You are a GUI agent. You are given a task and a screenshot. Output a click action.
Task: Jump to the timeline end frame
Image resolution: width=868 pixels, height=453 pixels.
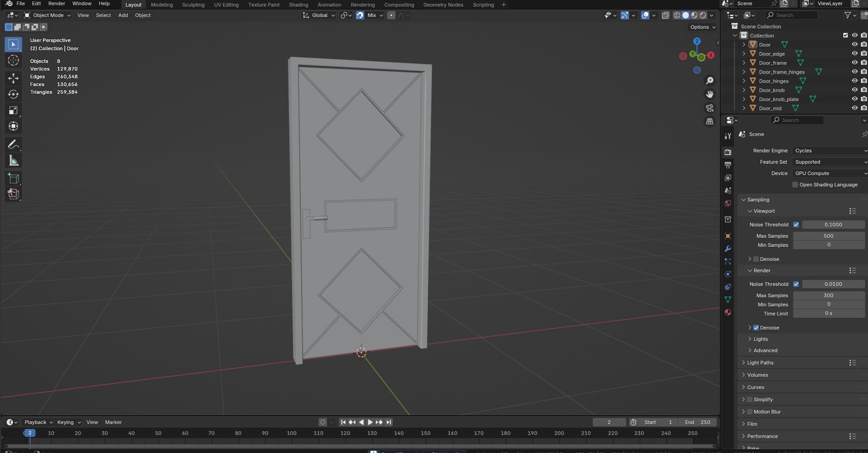(x=388, y=422)
